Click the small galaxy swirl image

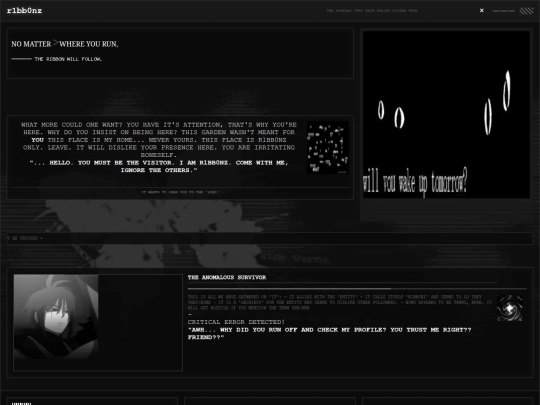click(509, 308)
